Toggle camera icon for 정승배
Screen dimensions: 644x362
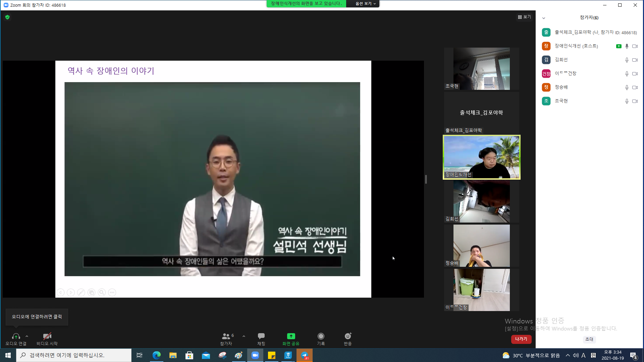[x=635, y=87]
